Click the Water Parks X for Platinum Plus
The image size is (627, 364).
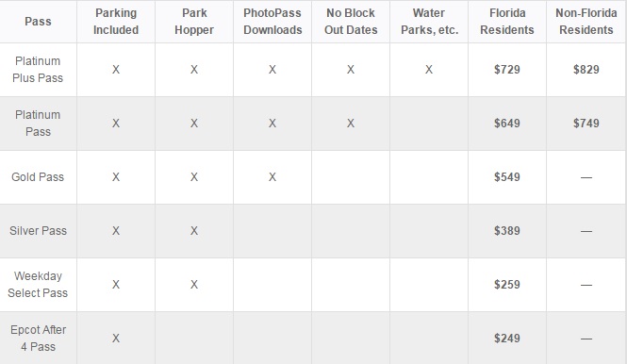(429, 70)
